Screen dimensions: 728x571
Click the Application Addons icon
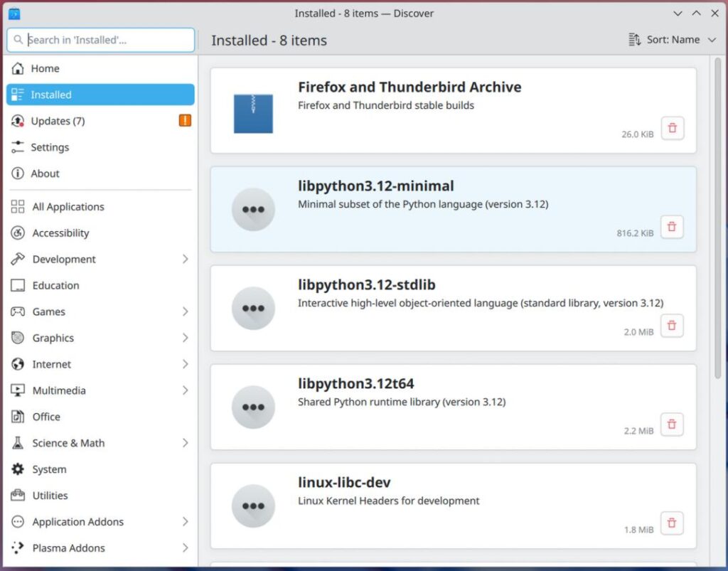coord(18,522)
